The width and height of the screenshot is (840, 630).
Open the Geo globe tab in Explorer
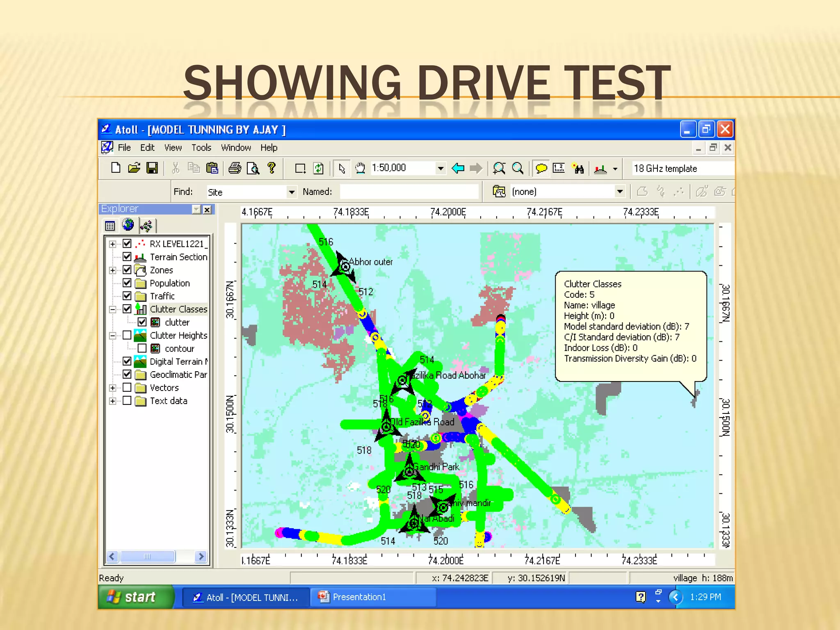coord(128,225)
